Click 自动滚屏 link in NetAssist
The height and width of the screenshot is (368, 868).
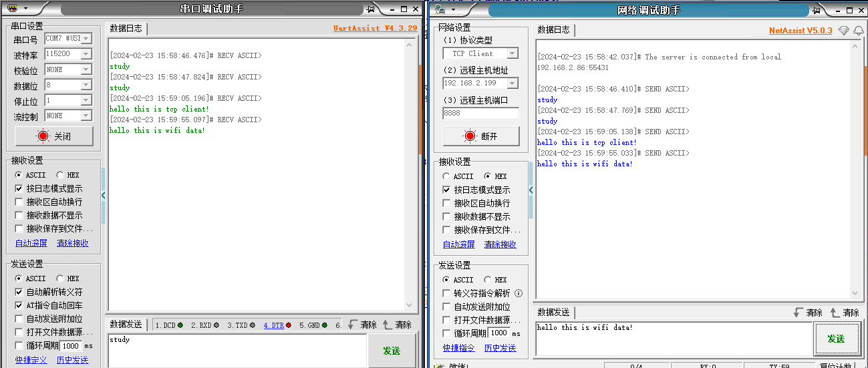459,244
